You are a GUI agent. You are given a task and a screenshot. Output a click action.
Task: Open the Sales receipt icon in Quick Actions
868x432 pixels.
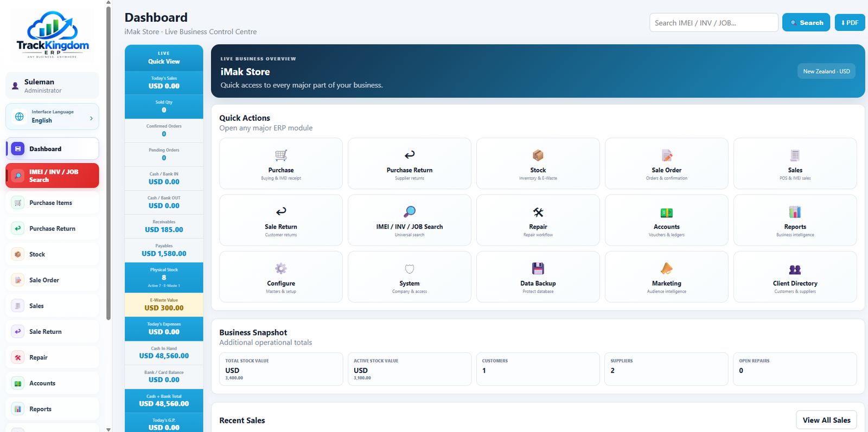(795, 155)
